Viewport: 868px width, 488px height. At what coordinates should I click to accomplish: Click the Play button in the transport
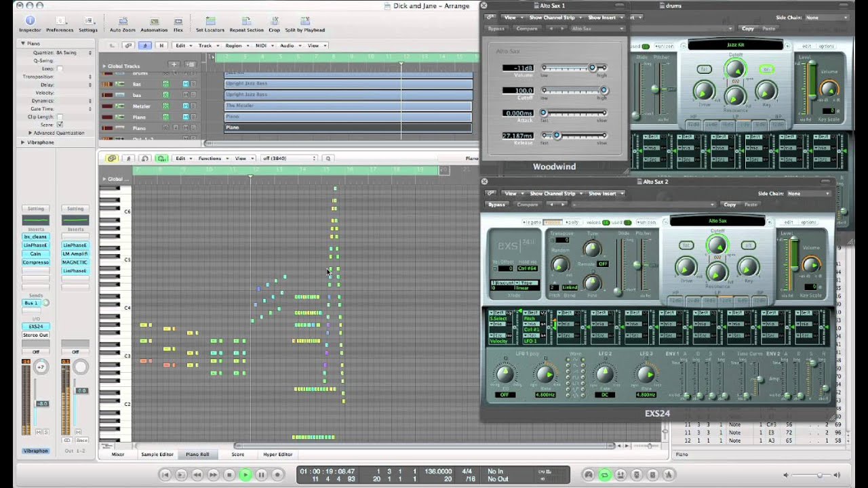(245, 475)
